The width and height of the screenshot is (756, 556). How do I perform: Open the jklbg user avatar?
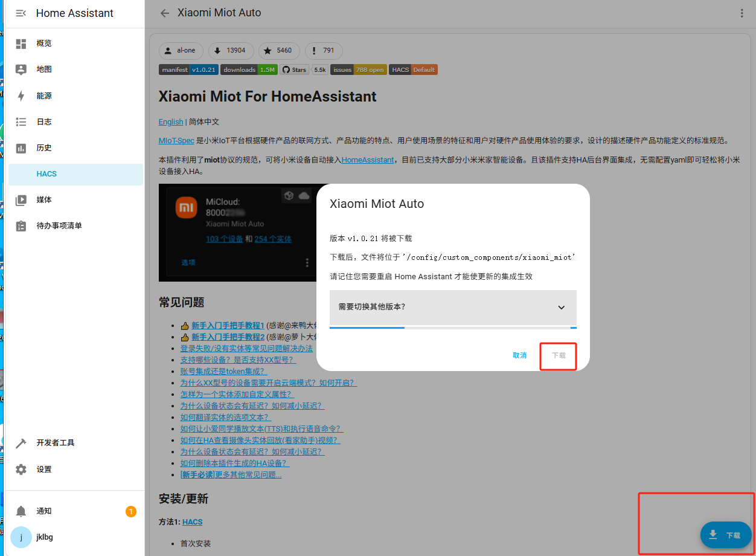(21, 537)
